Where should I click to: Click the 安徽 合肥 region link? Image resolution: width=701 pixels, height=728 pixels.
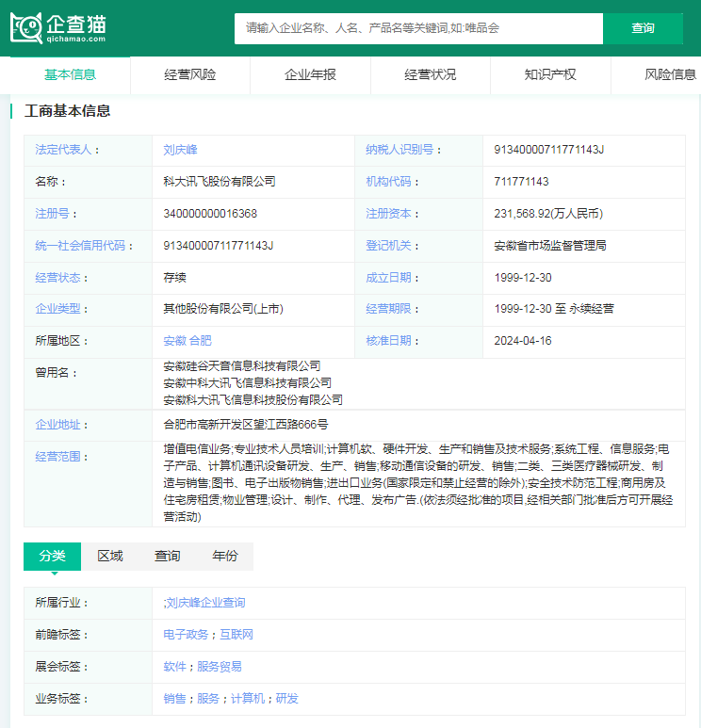click(x=187, y=340)
